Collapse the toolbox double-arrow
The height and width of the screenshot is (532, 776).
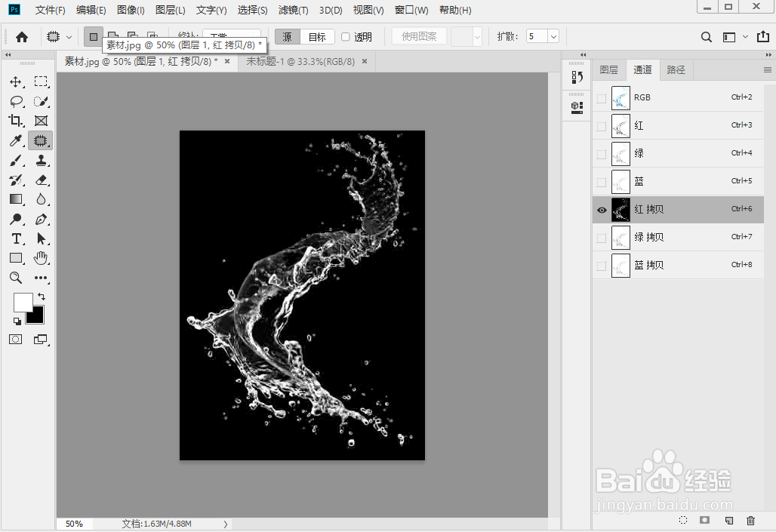8,54
